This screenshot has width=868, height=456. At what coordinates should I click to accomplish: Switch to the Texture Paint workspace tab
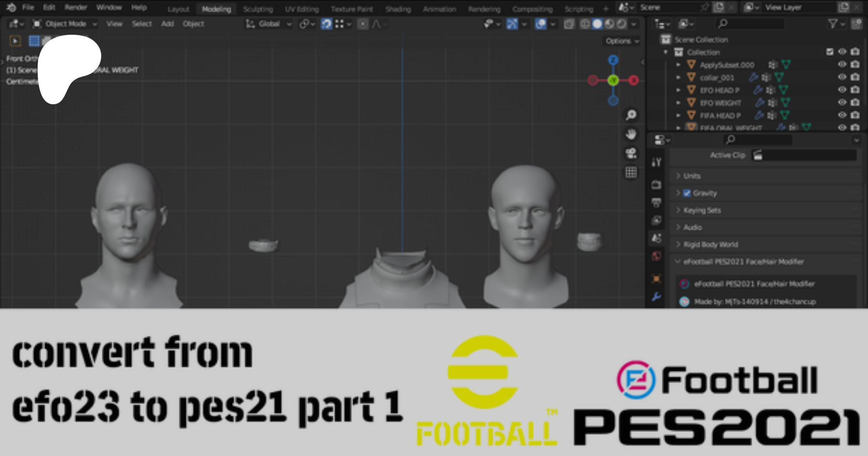(352, 9)
